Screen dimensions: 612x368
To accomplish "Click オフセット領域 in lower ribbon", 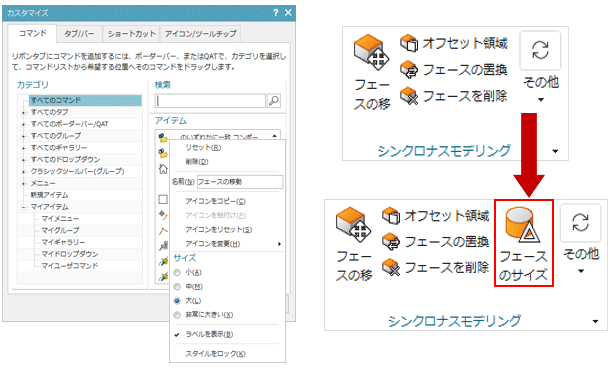I will point(436,216).
